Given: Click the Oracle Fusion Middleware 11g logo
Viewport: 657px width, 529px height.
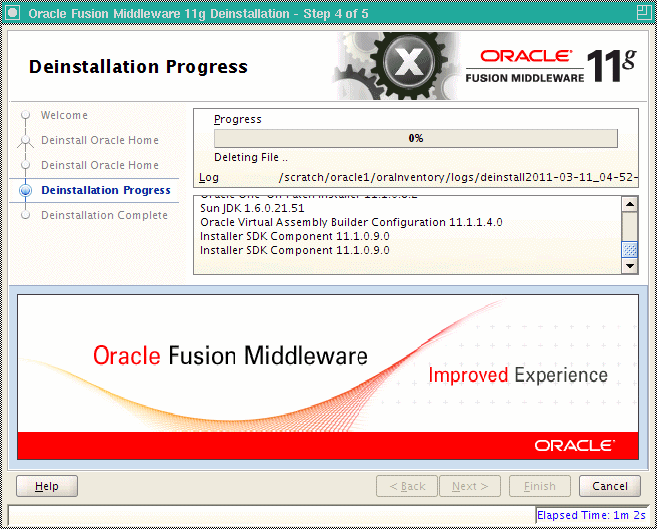Looking at the screenshot, I should pos(551,66).
